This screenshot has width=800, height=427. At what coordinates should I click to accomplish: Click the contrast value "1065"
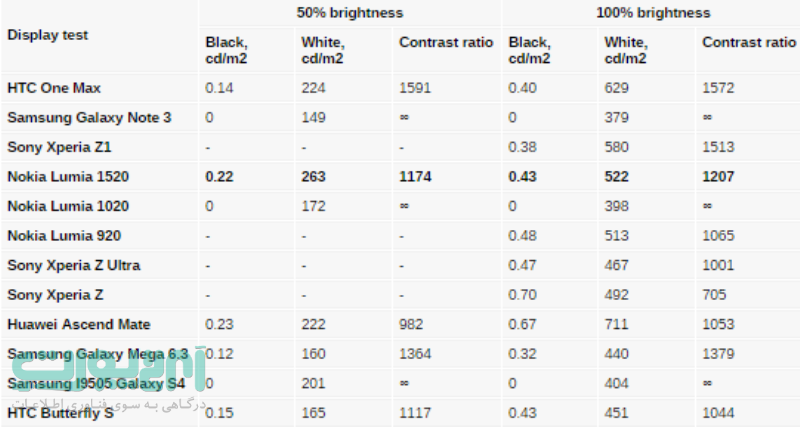[718, 236]
